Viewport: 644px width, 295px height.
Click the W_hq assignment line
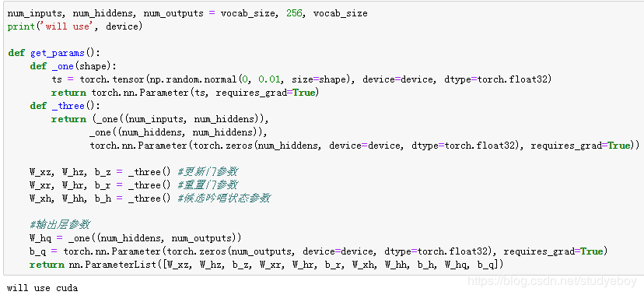(135, 238)
